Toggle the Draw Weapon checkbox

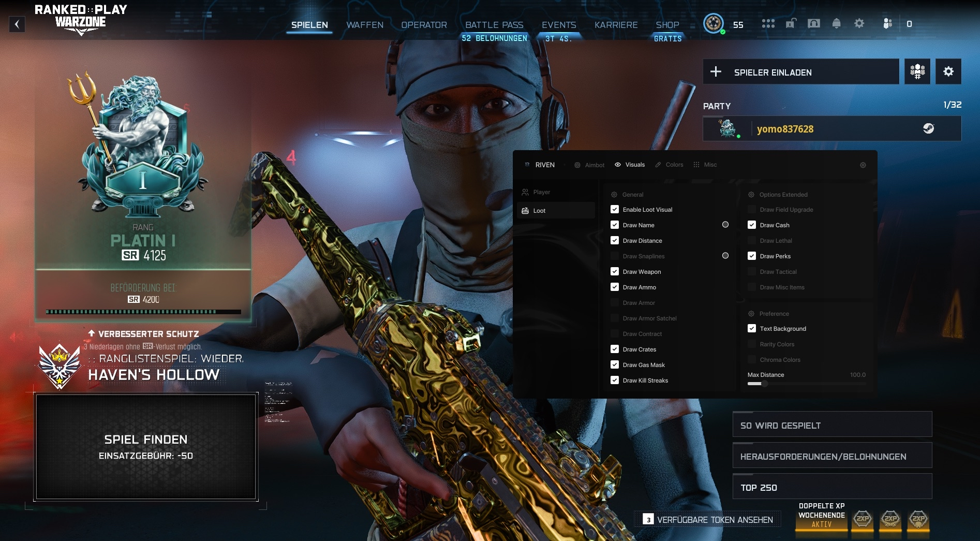pyautogui.click(x=615, y=271)
